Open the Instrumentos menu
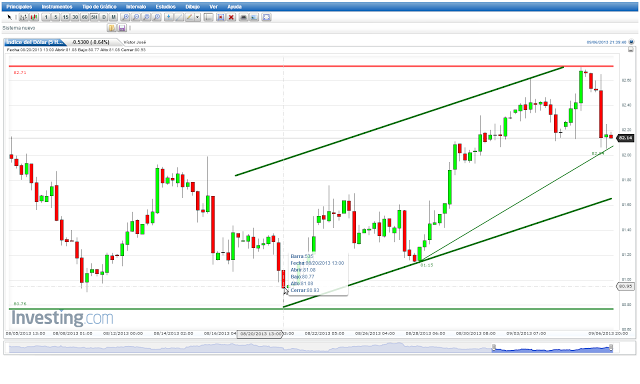The width and height of the screenshot is (640, 384). (57, 7)
